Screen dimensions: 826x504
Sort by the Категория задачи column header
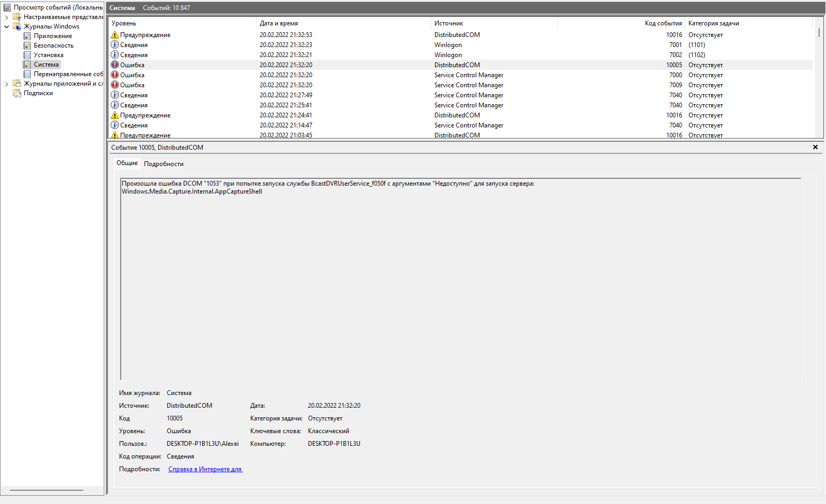tap(748, 23)
